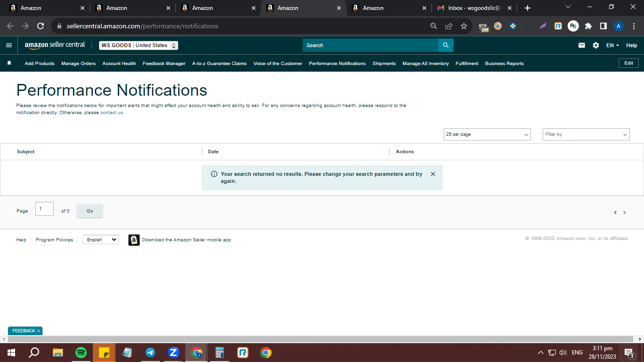The width and height of the screenshot is (644, 362).
Task: Click the Amazon Seller mobile app icon
Action: [134, 240]
